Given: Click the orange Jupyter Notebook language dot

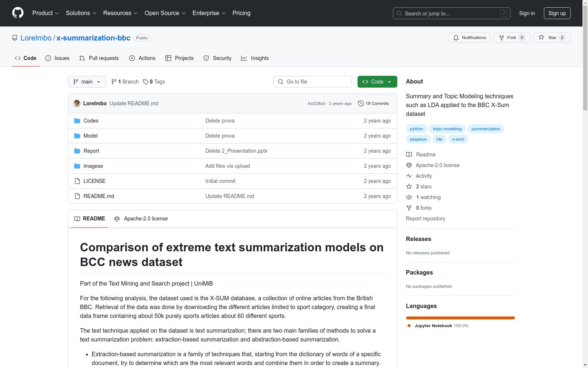Looking at the screenshot, I should click(x=409, y=326).
